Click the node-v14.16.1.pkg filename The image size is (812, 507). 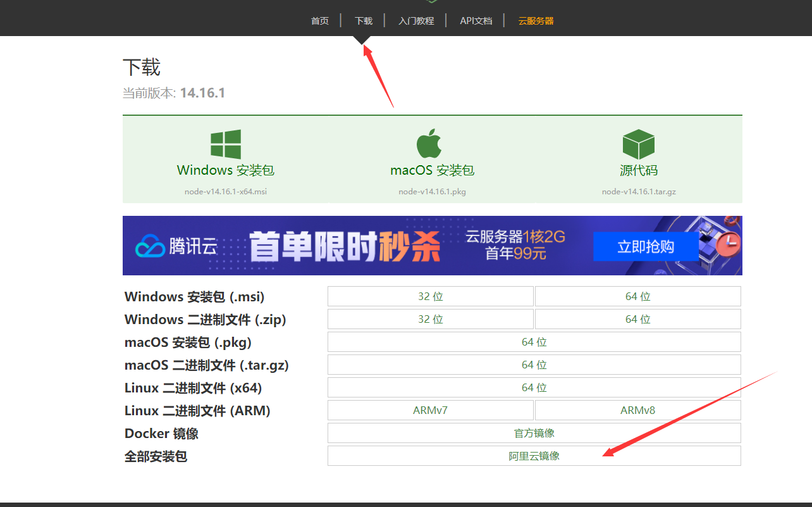click(x=432, y=192)
